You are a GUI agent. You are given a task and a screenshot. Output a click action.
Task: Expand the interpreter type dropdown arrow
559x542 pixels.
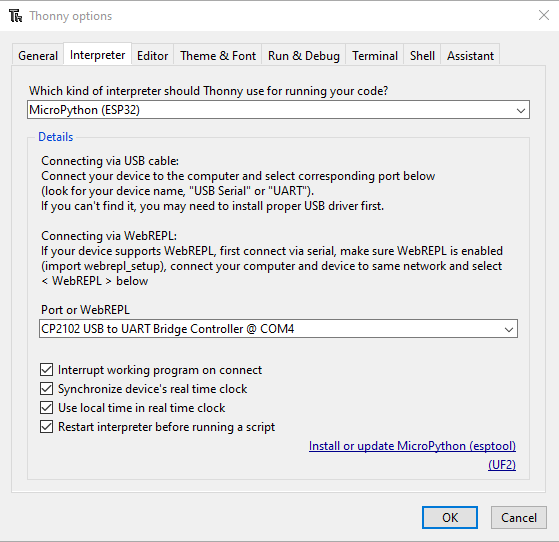pos(521,110)
